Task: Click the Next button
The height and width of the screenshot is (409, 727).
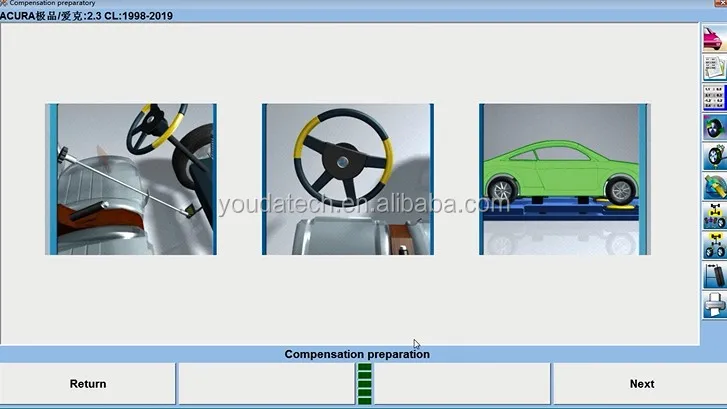Action: coord(642,384)
